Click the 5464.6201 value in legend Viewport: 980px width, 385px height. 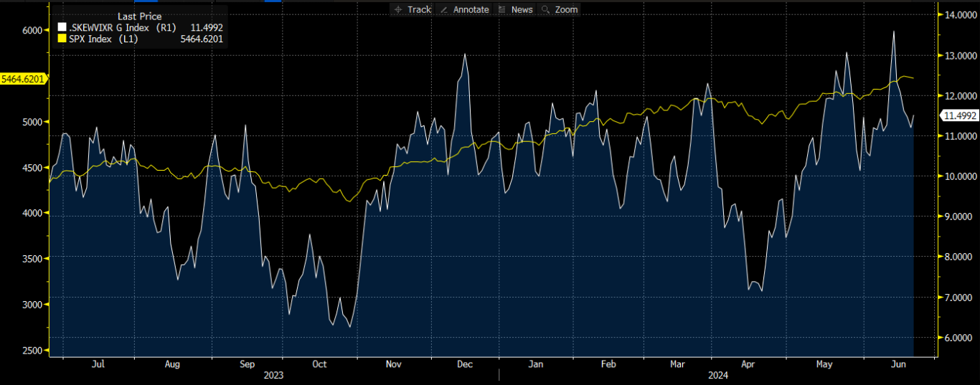click(x=203, y=39)
